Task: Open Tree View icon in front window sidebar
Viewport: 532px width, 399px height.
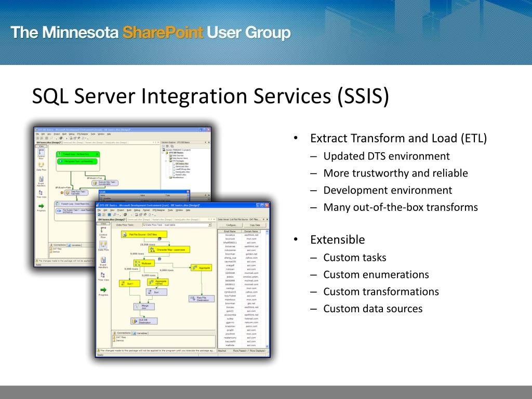Action: tap(103, 275)
